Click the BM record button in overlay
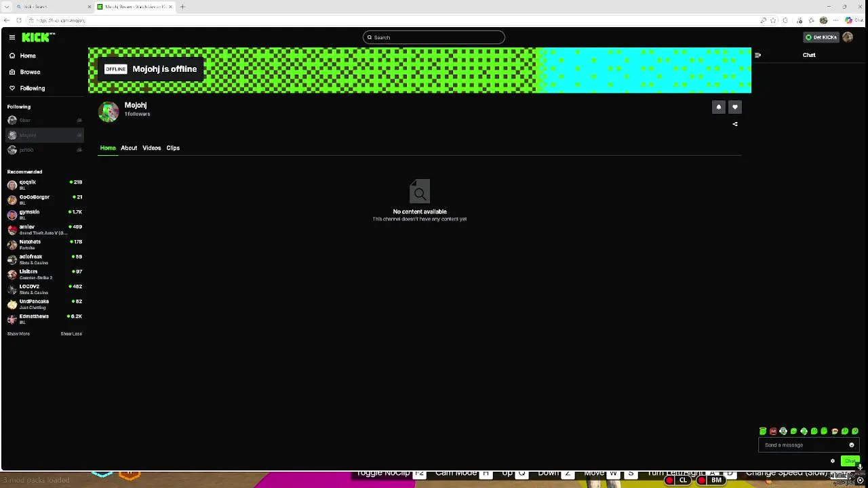This screenshot has width=868, height=488. coord(710,480)
